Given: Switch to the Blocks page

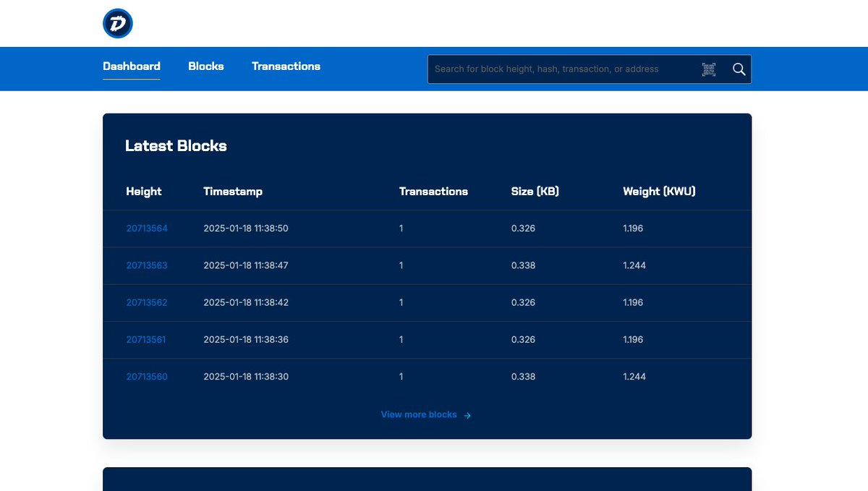Looking at the screenshot, I should [x=206, y=66].
